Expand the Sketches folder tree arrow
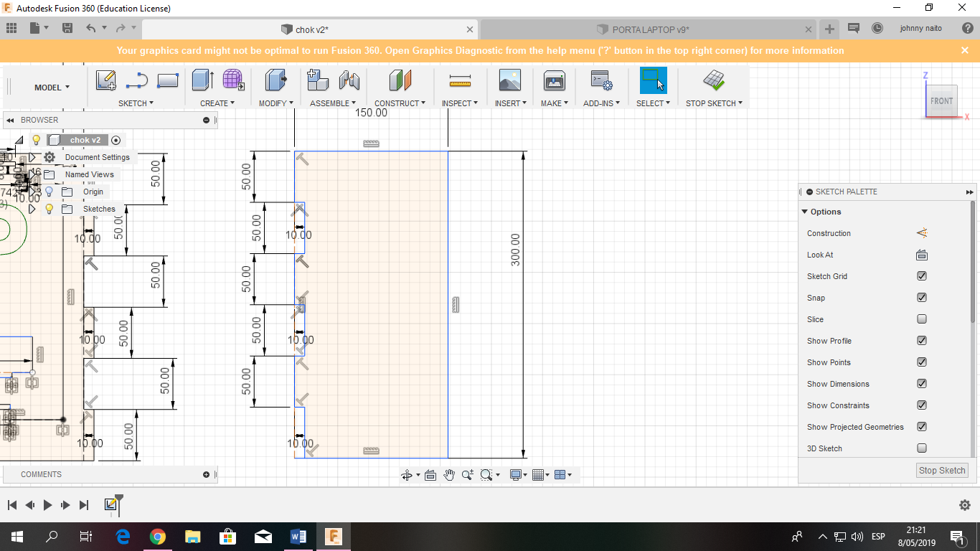This screenshot has width=980, height=551. 32,209
